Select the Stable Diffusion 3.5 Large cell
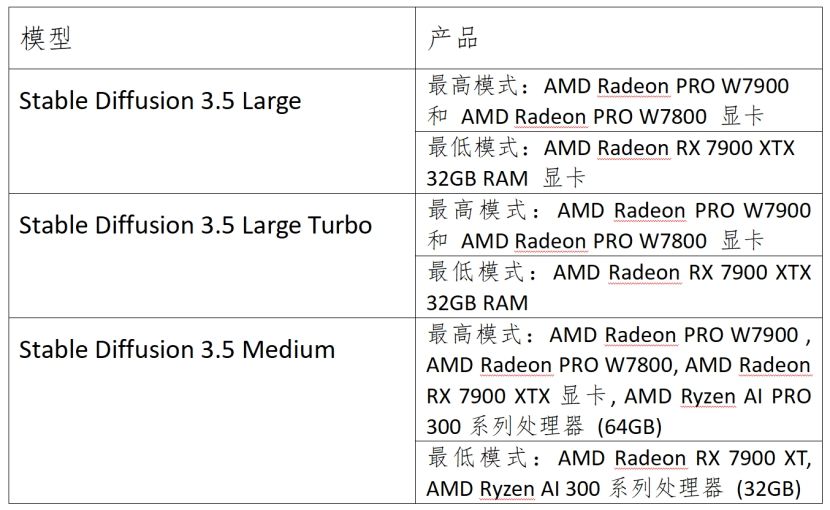 pos(212,131)
